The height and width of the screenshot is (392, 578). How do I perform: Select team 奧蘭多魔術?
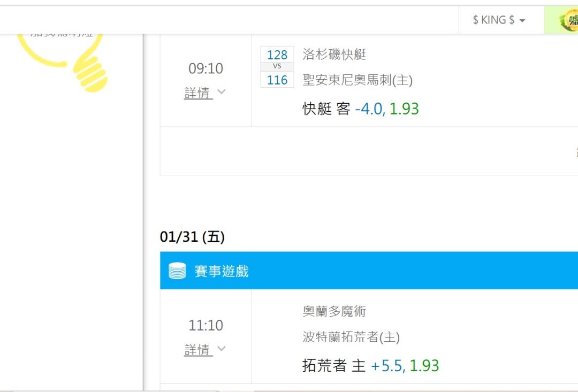coord(334,311)
